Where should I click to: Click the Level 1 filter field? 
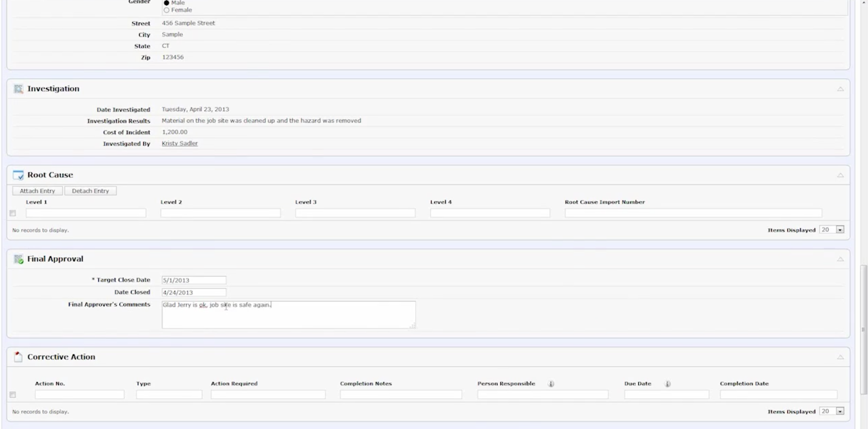(86, 213)
